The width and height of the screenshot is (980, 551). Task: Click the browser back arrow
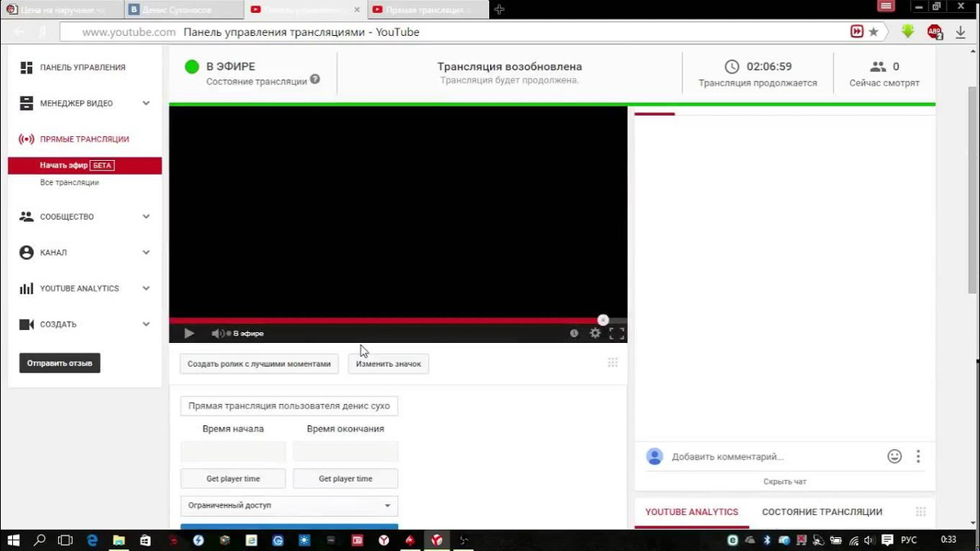click(x=20, y=32)
